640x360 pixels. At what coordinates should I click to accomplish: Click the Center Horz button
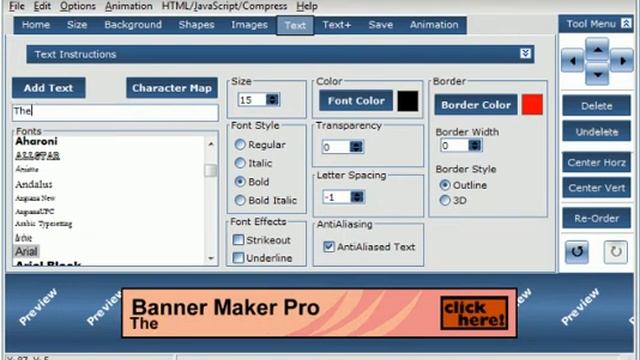[x=596, y=162]
